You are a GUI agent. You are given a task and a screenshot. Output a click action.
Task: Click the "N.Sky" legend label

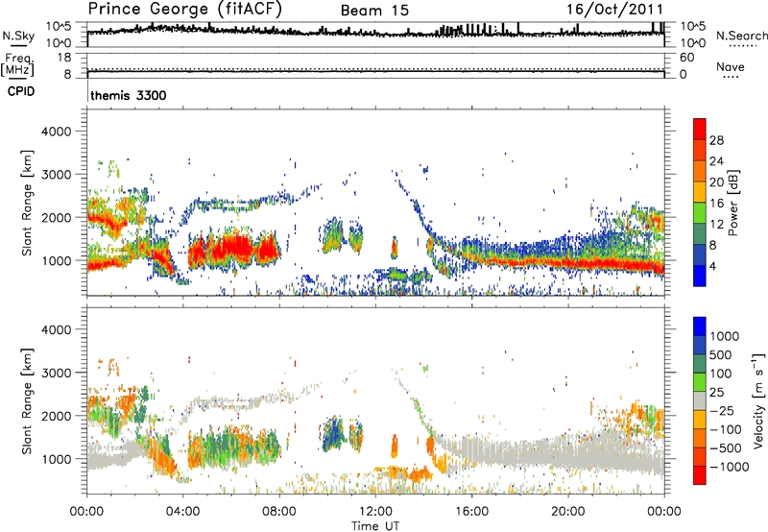pos(18,36)
